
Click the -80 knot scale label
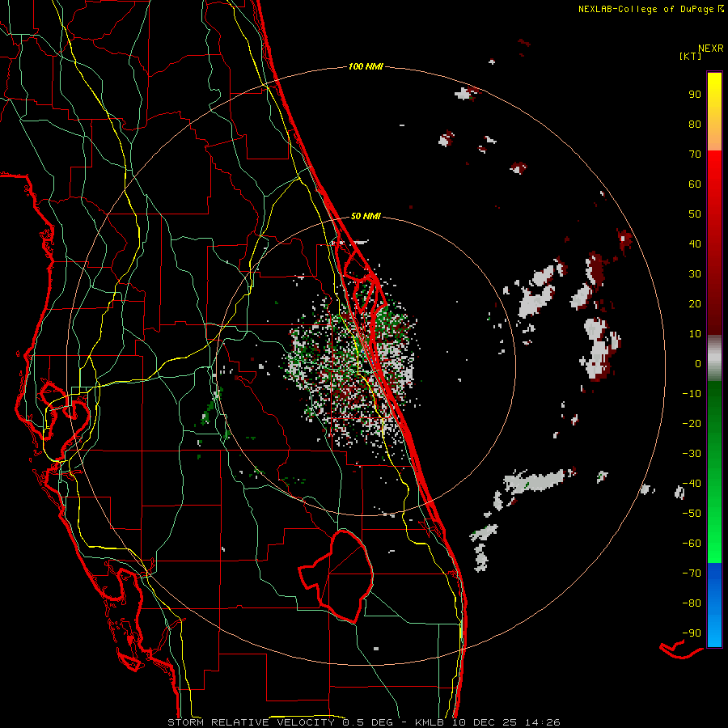point(692,603)
